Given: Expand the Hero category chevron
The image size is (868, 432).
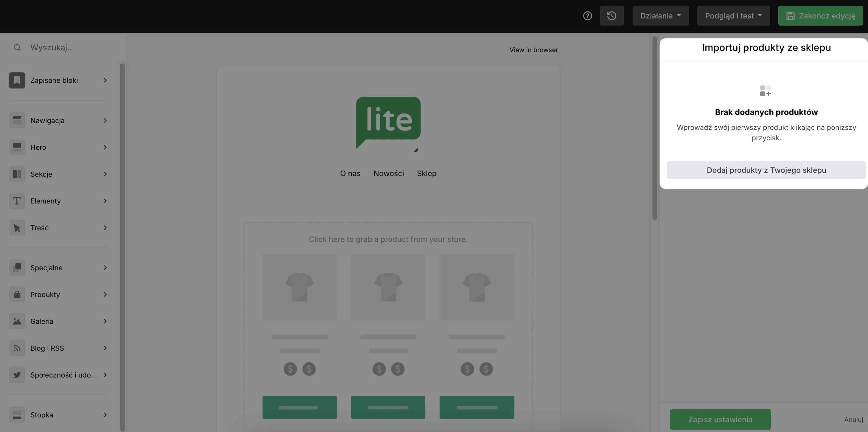Looking at the screenshot, I should point(105,147).
